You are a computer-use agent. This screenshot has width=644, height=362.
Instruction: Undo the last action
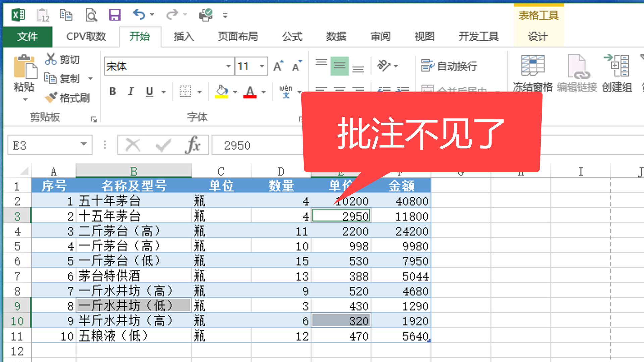[139, 15]
